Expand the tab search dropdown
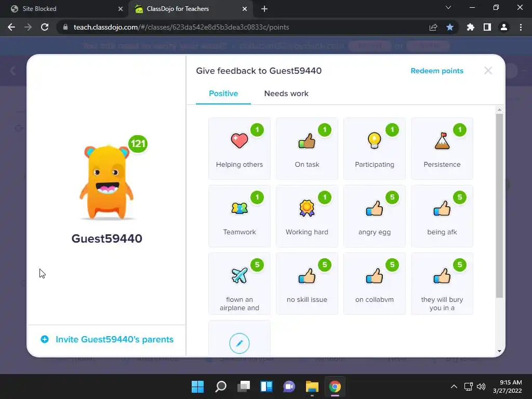The height and width of the screenshot is (399, 532). tap(448, 7)
